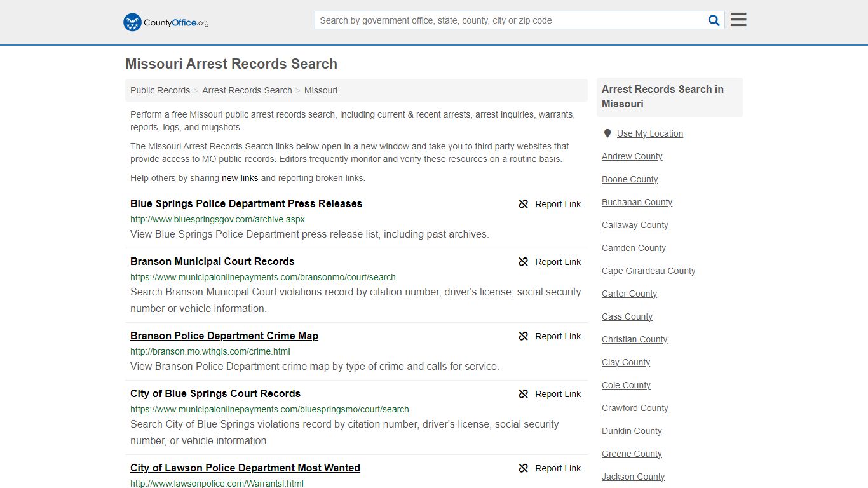Select Clay County
The image size is (868, 488).
[x=626, y=362]
